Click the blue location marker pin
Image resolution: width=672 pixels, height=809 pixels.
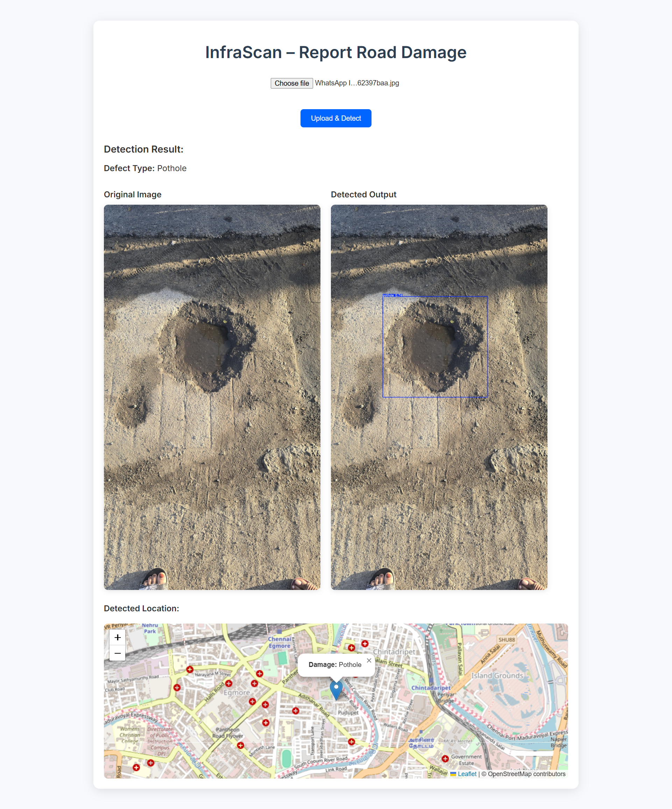(336, 689)
